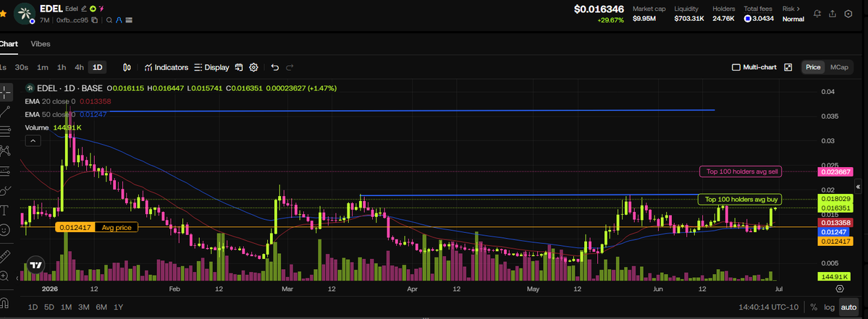Select the text annotation tool

click(5, 210)
